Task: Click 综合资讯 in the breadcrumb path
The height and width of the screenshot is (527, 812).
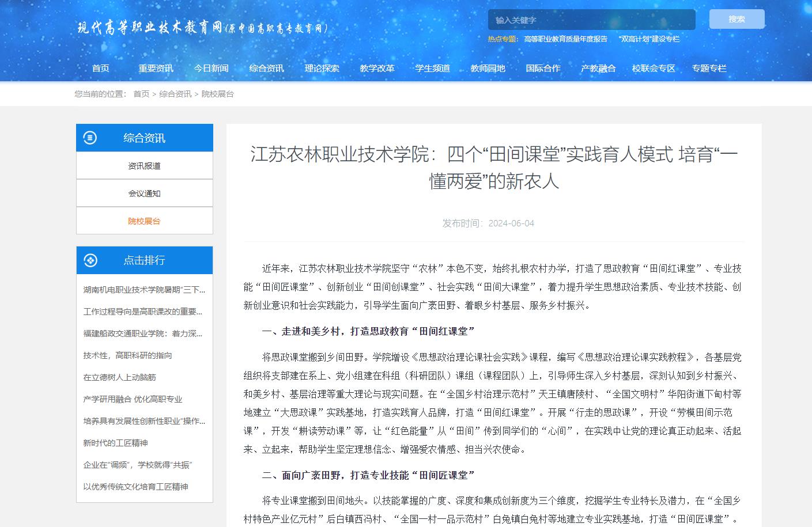Action: coord(175,94)
